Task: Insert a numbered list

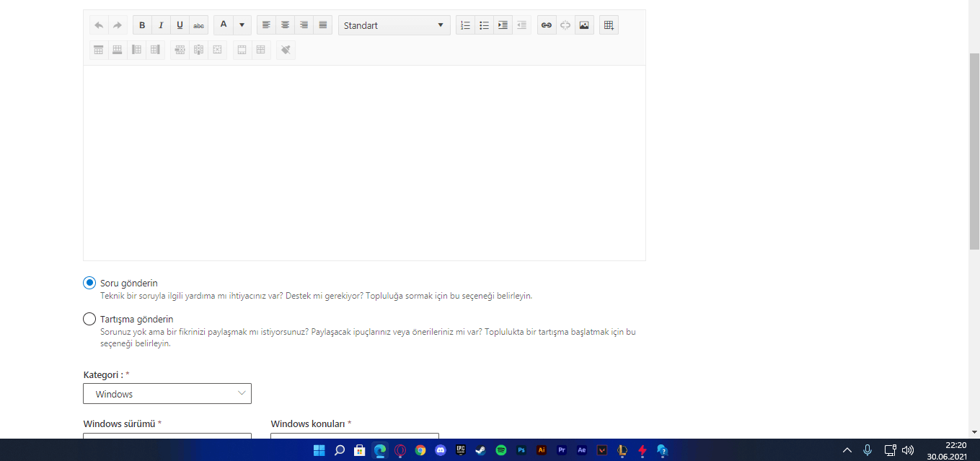Action: point(465,25)
